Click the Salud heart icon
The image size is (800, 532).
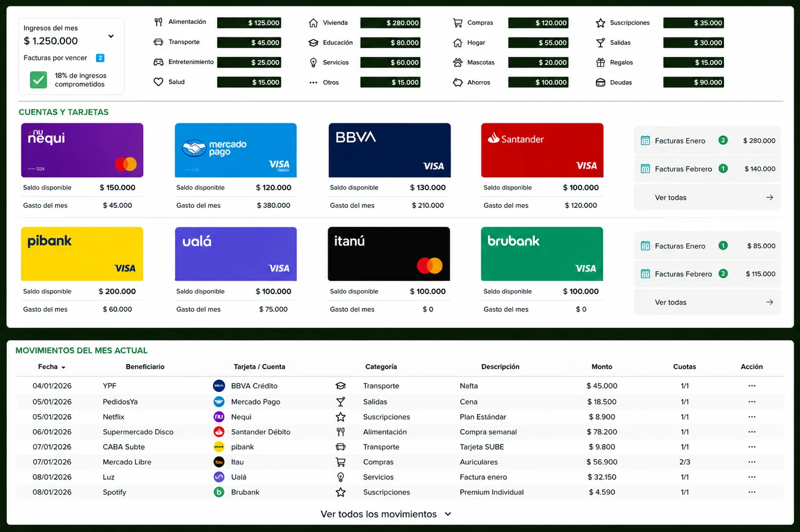coord(158,82)
